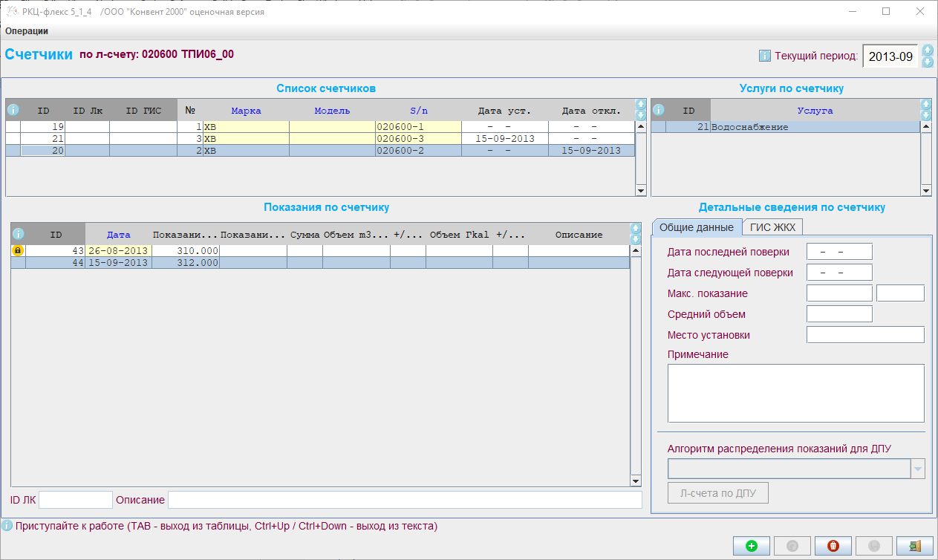Click the Л-счета по ДПУ button
938x560 pixels.
(x=717, y=493)
